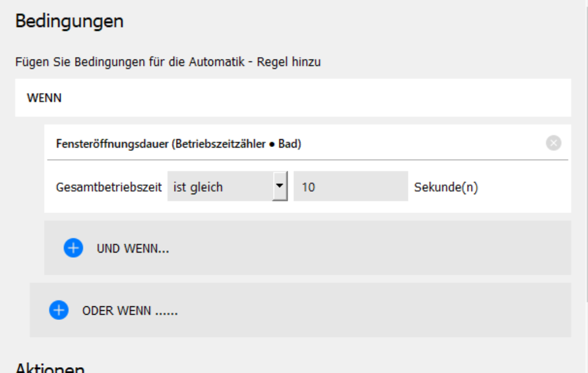
Task: Click the Gesamtbetriebszeit label
Action: [x=109, y=187]
